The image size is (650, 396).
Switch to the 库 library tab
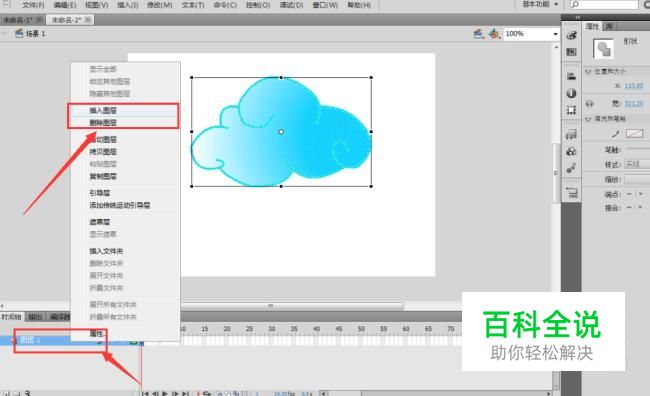(x=609, y=26)
